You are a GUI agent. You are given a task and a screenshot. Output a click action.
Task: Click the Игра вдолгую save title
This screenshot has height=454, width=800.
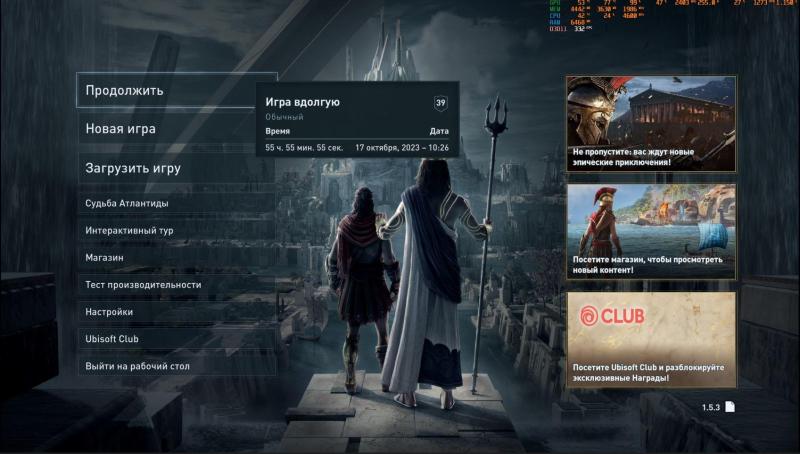[302, 102]
